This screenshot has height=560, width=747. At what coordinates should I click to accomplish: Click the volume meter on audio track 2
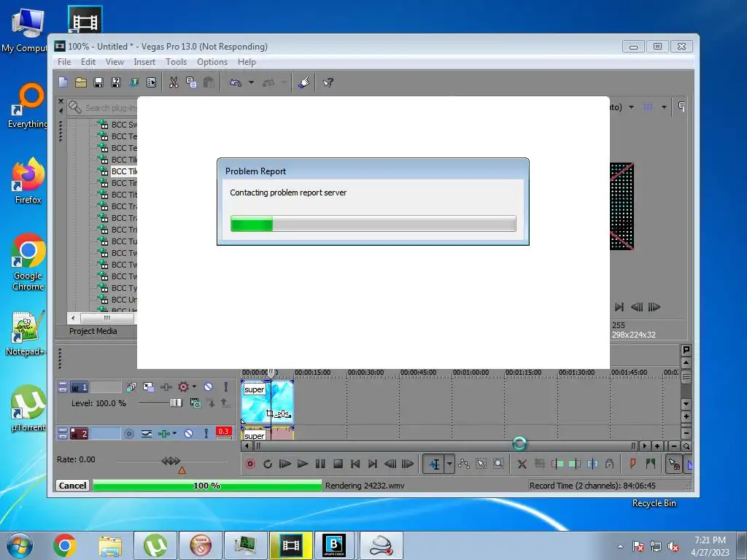pyautogui.click(x=224, y=433)
